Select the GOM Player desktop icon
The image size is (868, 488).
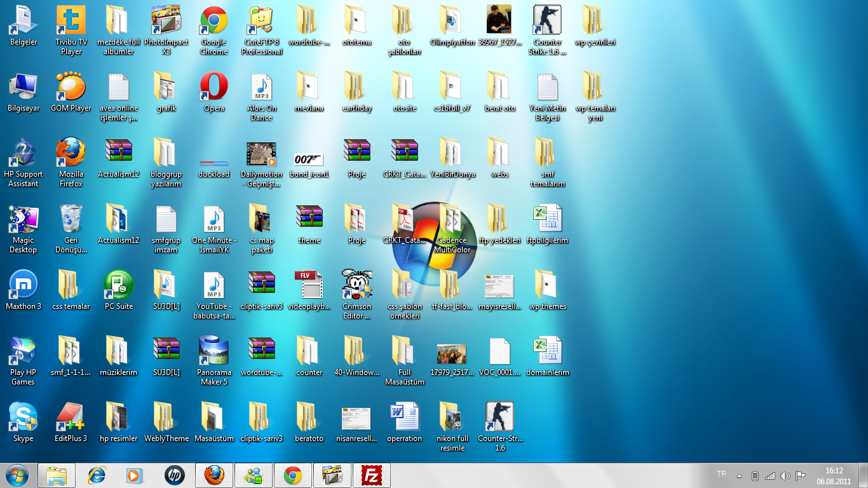click(71, 91)
